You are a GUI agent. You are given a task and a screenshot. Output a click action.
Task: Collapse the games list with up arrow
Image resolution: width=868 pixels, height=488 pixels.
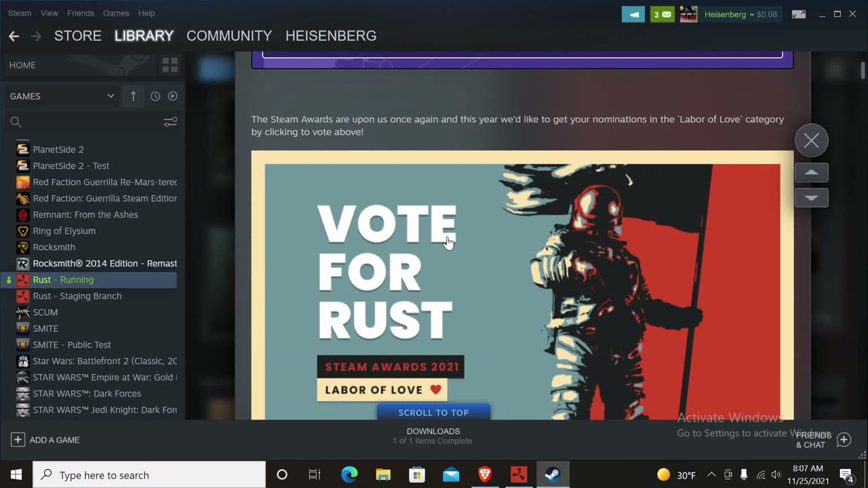point(133,96)
